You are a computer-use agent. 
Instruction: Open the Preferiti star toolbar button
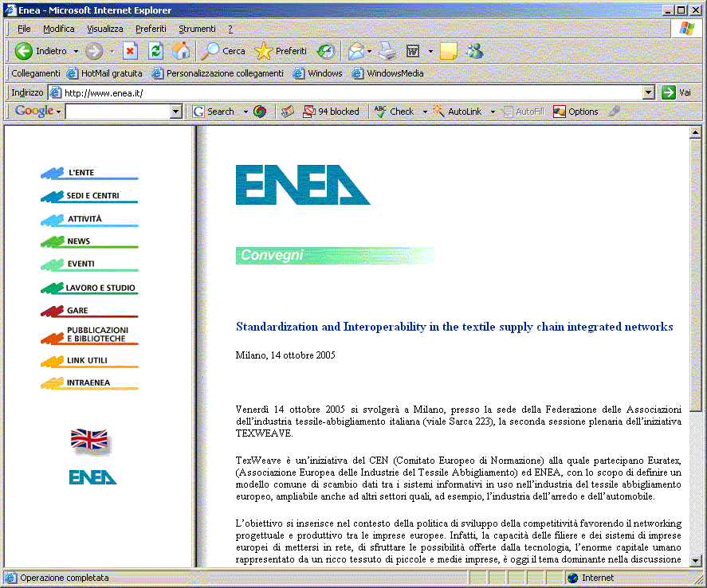tap(281, 51)
